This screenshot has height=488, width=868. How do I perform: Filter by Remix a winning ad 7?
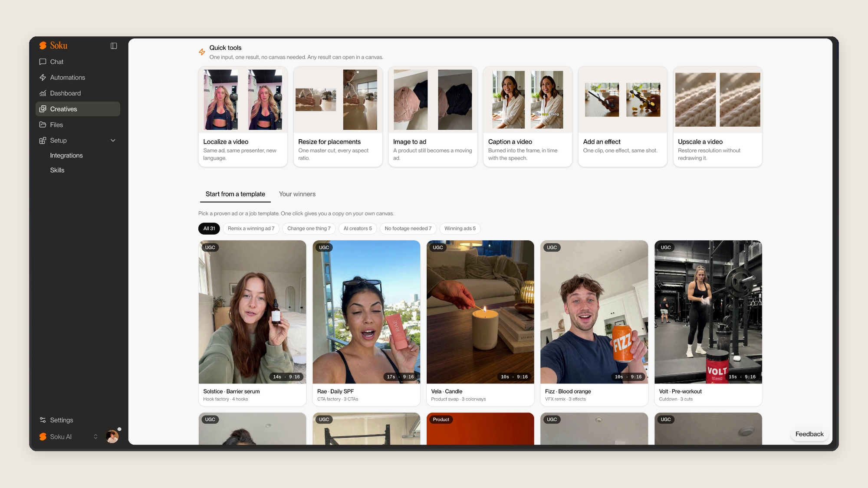pos(251,229)
